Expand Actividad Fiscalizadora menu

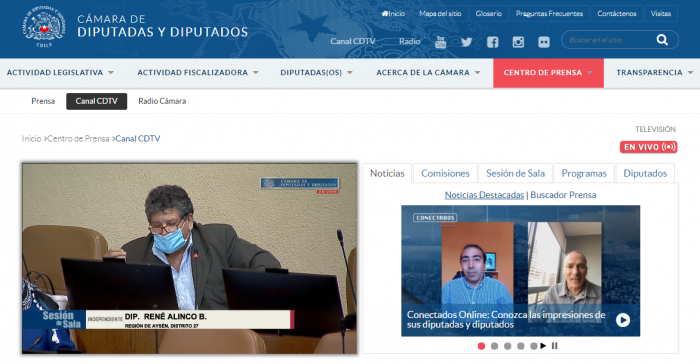198,72
